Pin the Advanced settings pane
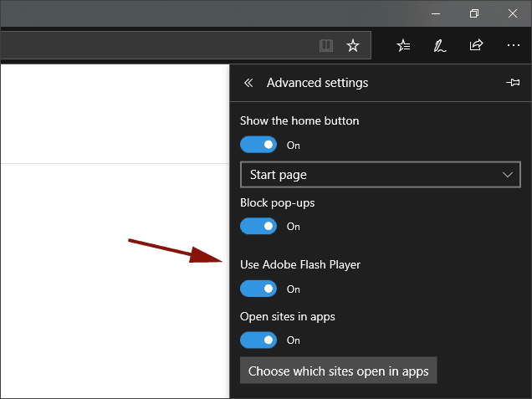This screenshot has height=399, width=532. 513,83
